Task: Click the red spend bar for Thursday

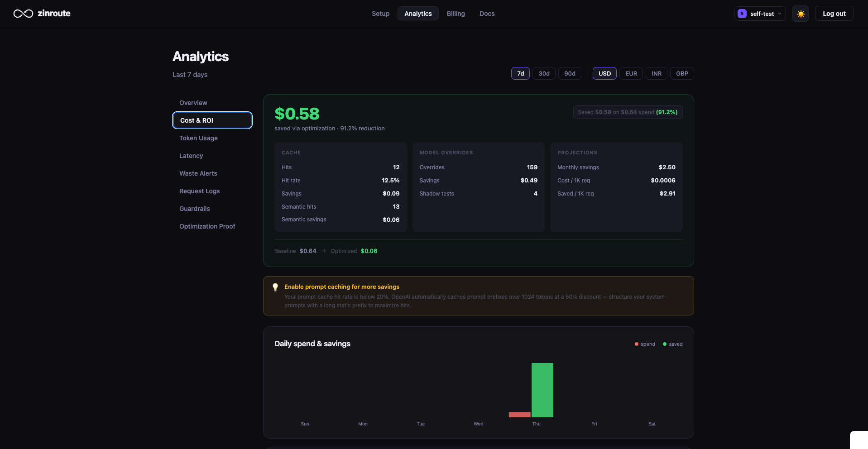Action: 519,415
